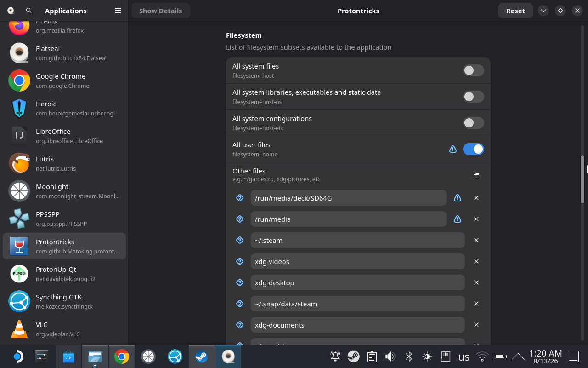Edit the xdg-desktop text field
The width and height of the screenshot is (588, 368).
point(358,282)
